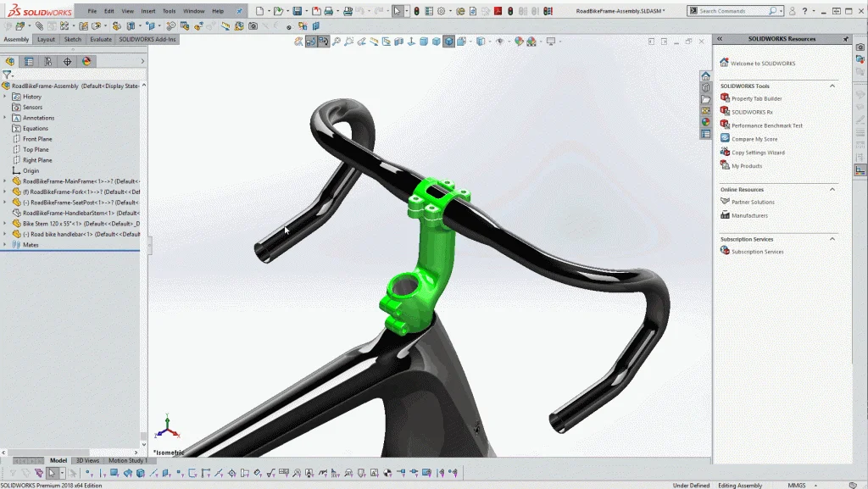
Task: Collapse the task pane with double chevron
Action: (720, 39)
